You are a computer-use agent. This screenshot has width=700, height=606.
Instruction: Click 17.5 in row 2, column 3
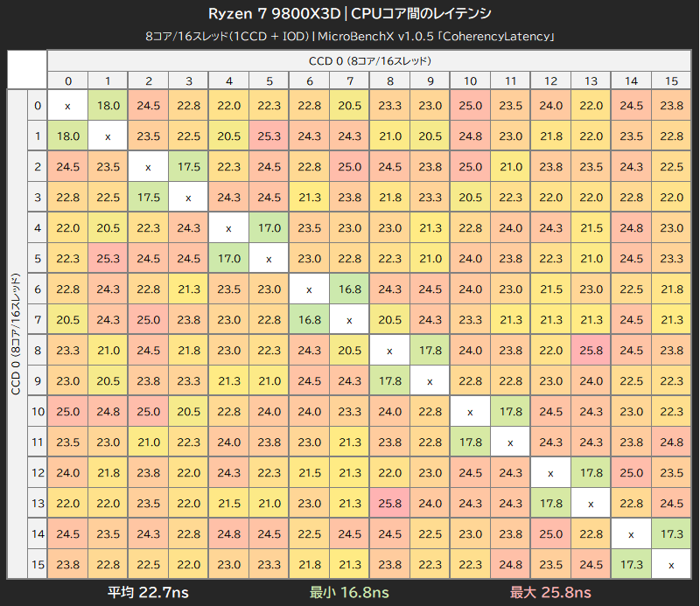tap(188, 167)
